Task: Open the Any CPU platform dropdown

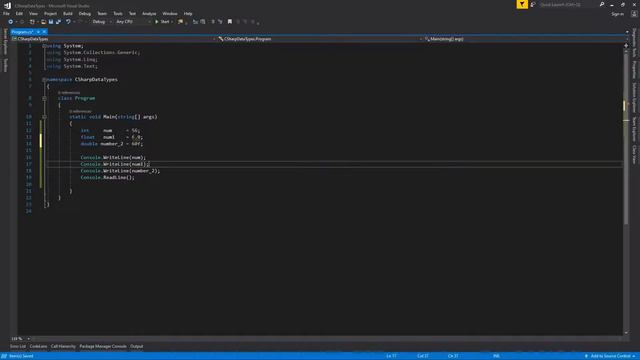Action: coord(133,22)
